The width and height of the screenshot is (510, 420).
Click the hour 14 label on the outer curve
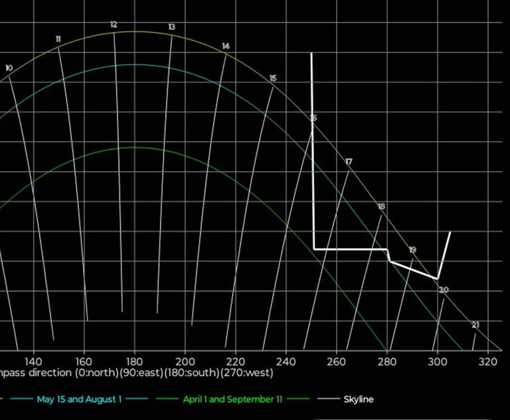coord(226,46)
